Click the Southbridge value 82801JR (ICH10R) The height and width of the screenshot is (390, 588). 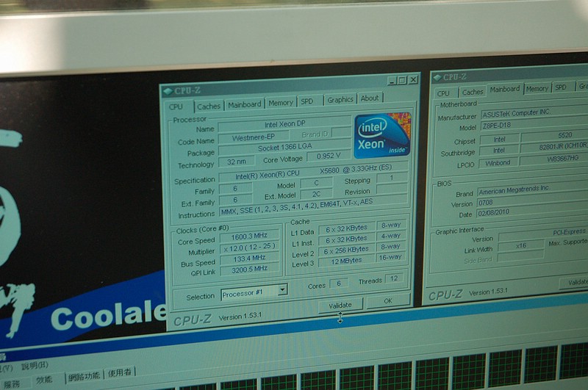[555, 146]
